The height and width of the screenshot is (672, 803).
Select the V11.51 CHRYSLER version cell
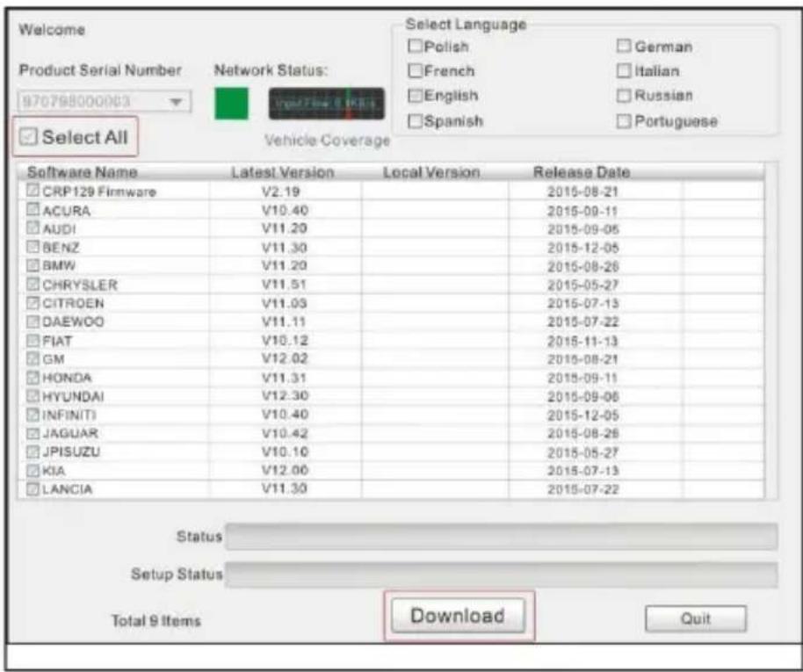click(285, 285)
